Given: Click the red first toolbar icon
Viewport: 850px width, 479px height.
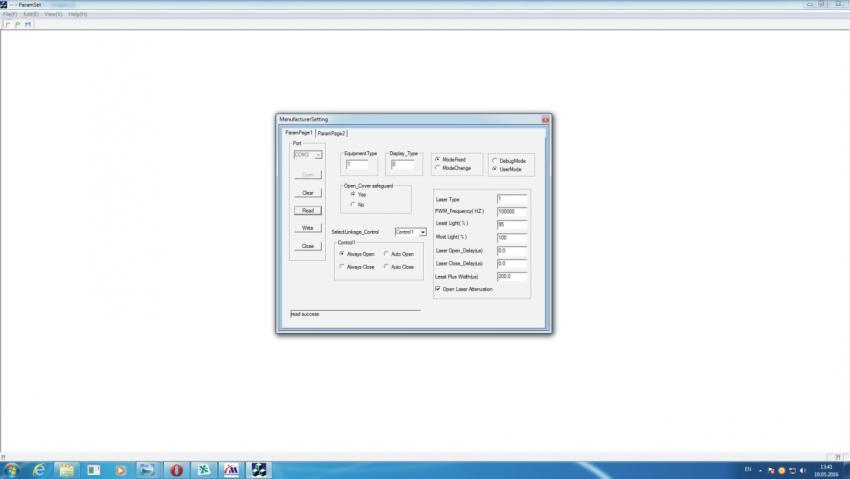Looking at the screenshot, I should 7,24.
